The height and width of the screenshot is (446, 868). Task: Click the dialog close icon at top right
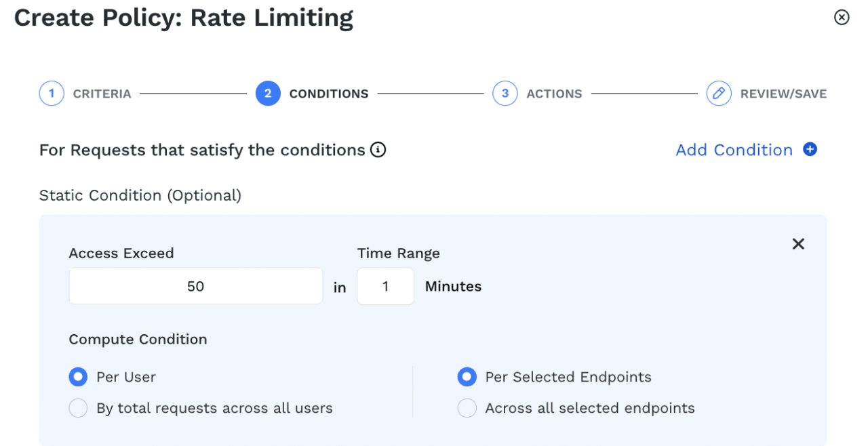click(x=842, y=18)
